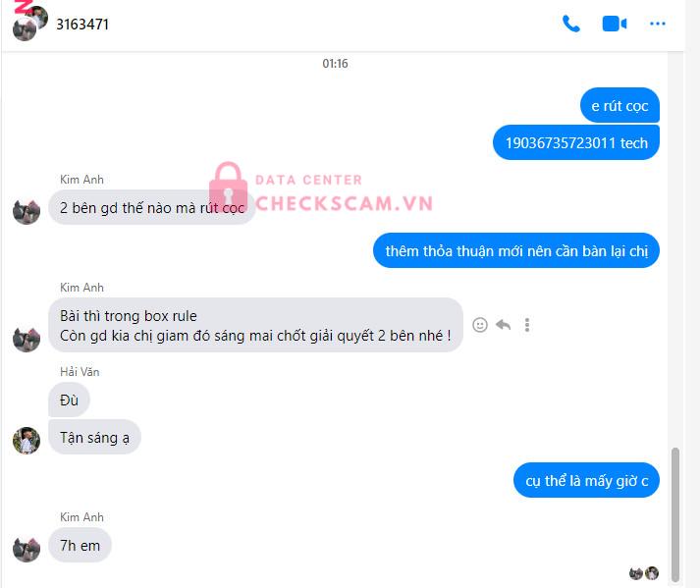Select the blue message with account number 19036735723011
The width and height of the screenshot is (700, 588).
[576, 142]
